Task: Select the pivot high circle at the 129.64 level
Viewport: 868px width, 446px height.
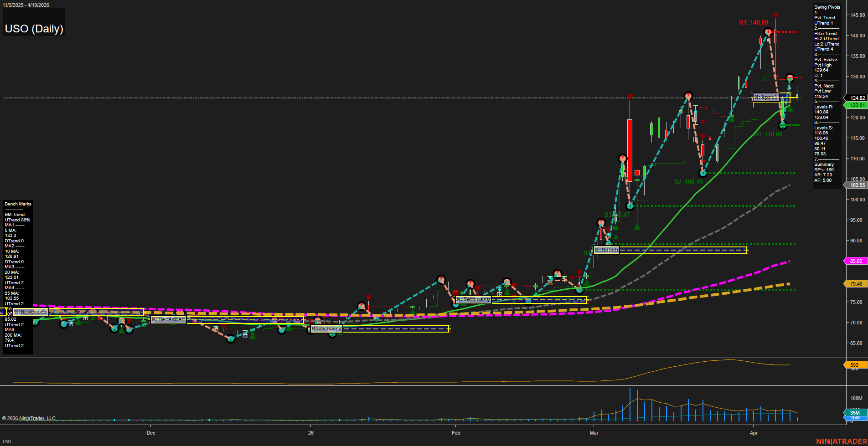Action: [790, 78]
